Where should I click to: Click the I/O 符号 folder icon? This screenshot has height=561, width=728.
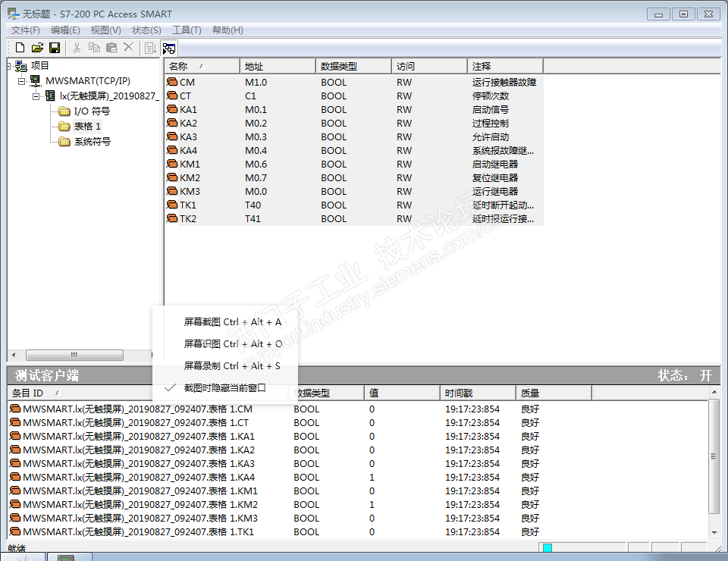coord(64,111)
